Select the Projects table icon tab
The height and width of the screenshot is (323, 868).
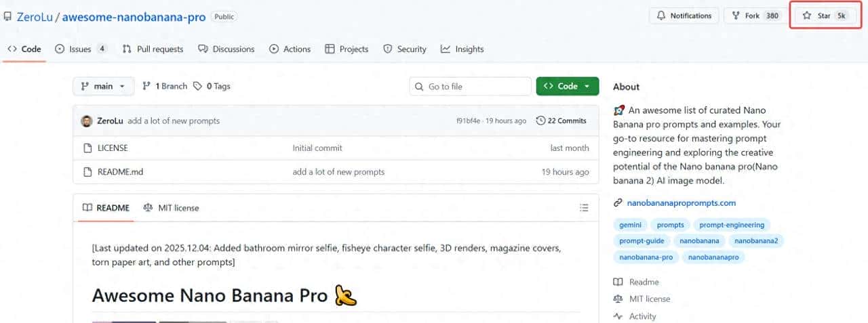pyautogui.click(x=330, y=49)
